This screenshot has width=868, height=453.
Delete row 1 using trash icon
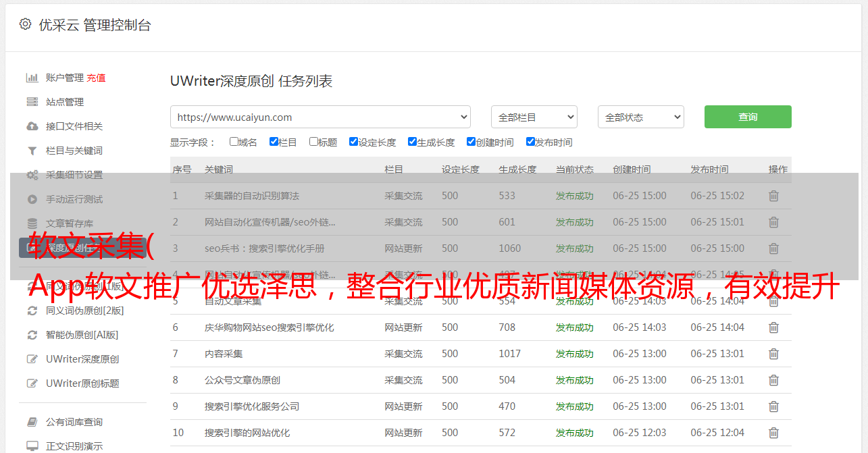tap(773, 196)
